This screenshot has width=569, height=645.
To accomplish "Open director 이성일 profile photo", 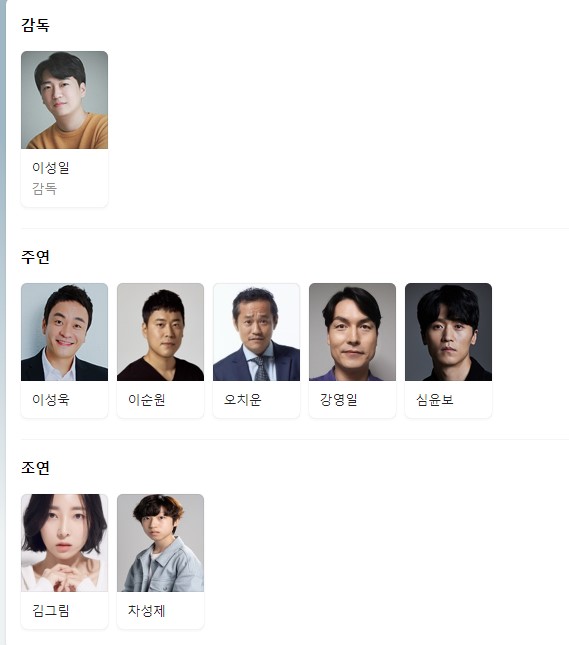I will tap(64, 100).
